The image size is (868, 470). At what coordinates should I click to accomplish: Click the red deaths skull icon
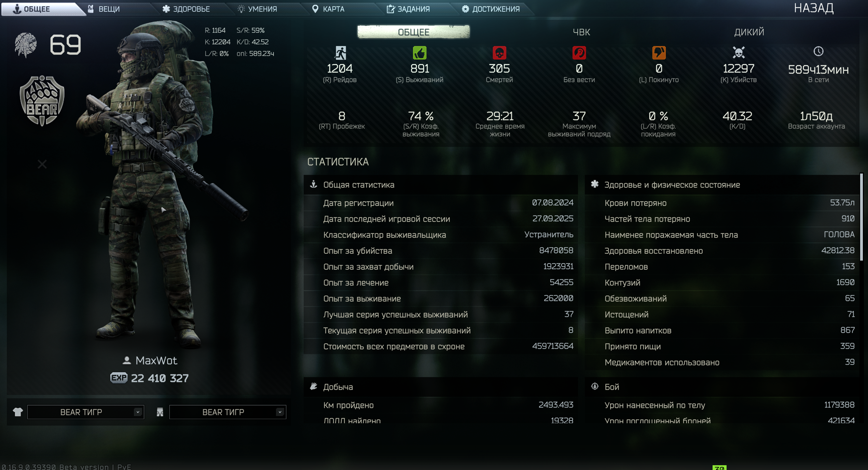[x=499, y=53]
